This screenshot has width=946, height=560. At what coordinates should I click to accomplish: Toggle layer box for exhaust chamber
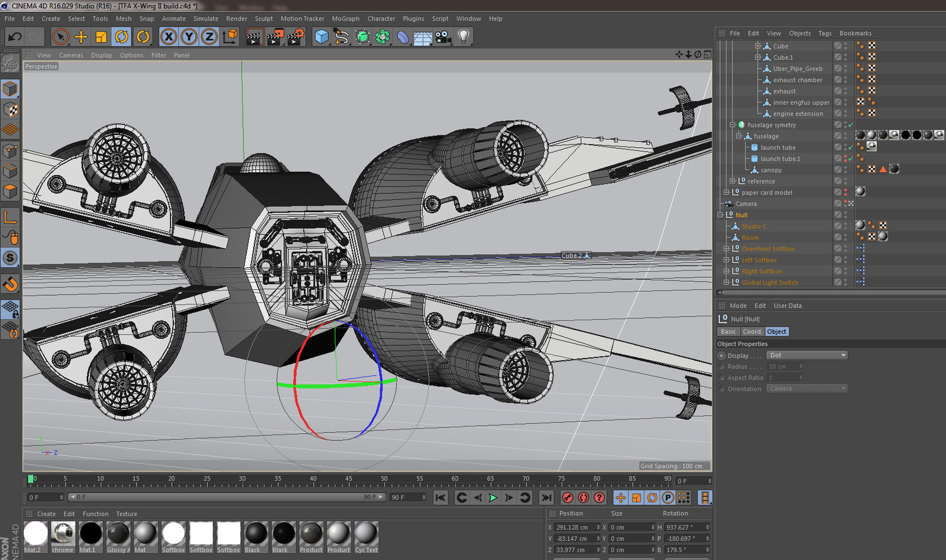click(x=838, y=80)
